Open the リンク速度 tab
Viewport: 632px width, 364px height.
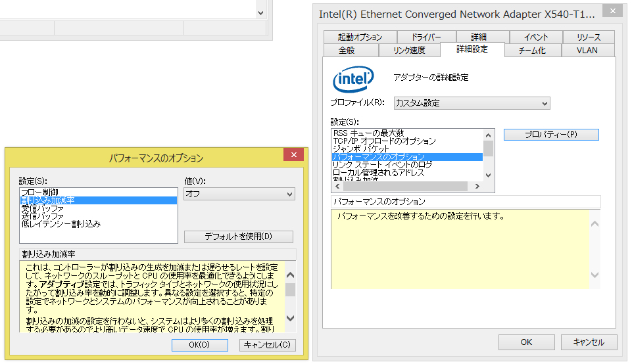[x=409, y=51]
